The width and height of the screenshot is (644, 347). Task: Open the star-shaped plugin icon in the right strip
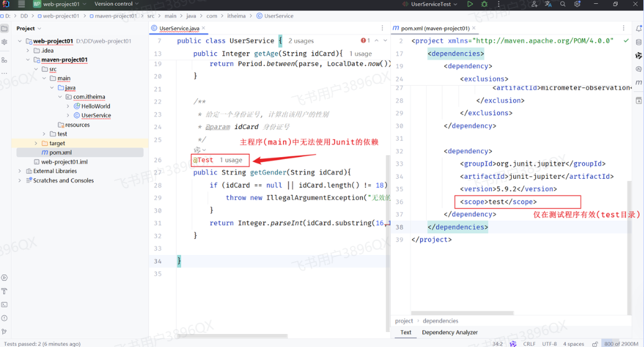(x=638, y=55)
